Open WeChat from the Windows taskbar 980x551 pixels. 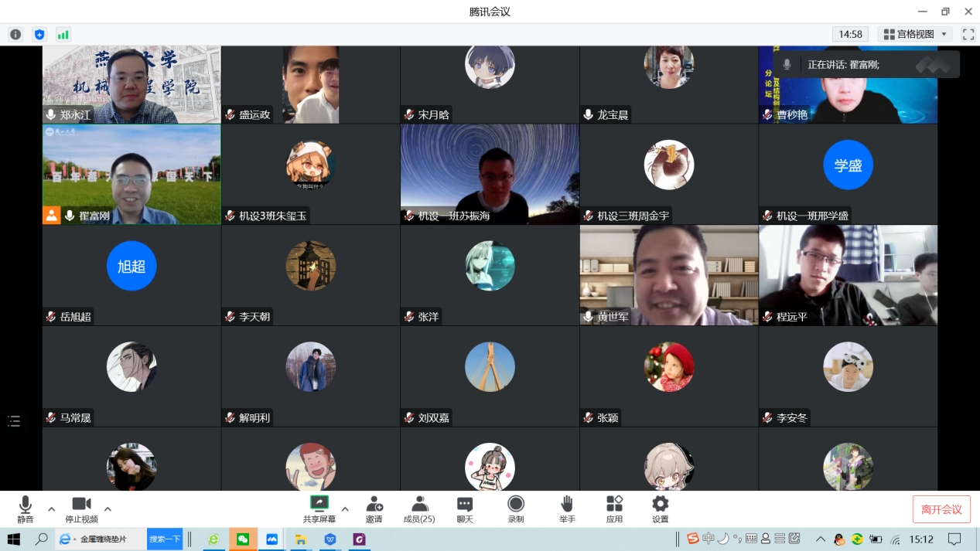click(x=243, y=539)
